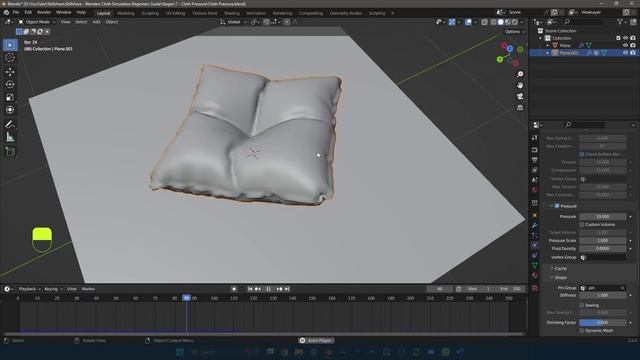This screenshot has width=640, height=360.
Task: Choose the Annotate tool
Action: coord(10,124)
